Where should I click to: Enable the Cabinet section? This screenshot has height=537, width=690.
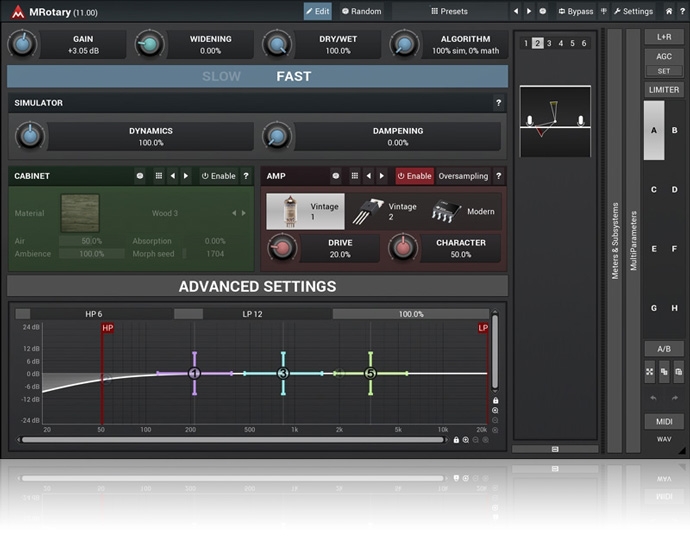(x=219, y=176)
